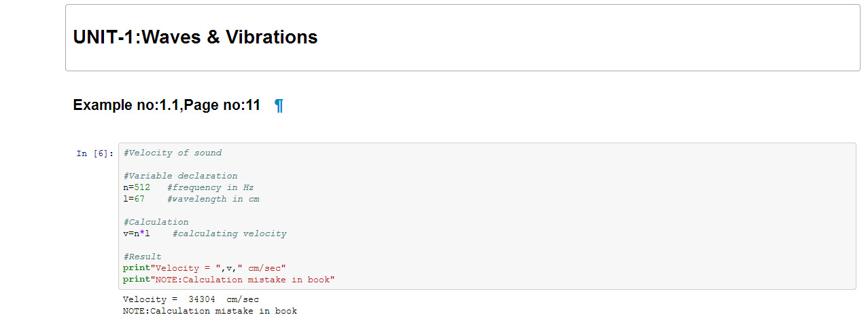
Task: Place cursor on the #Calculation comment
Action: click(x=156, y=222)
